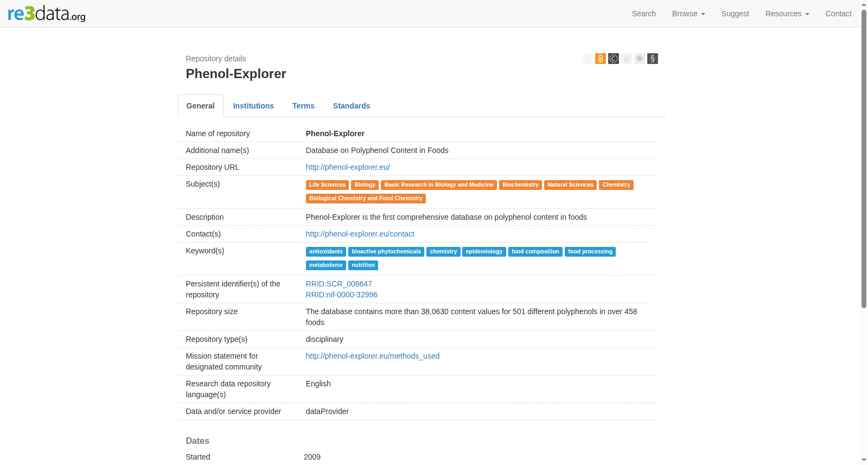Screen dimensions: 868x465
Task: Open the Browse dropdown menu
Action: coord(688,14)
